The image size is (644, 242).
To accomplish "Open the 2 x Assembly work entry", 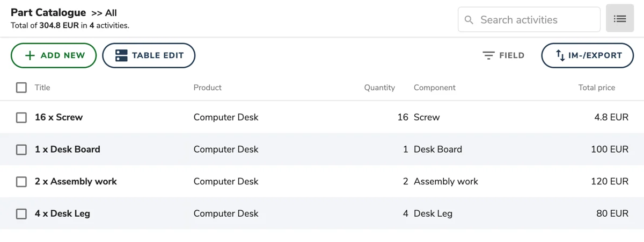I will 76,182.
